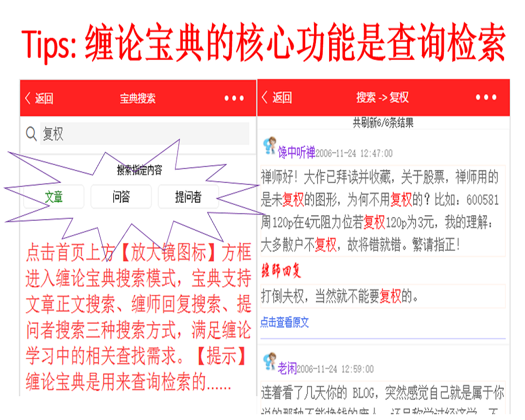Tap the avatar beside 老闲
The width and height of the screenshot is (525, 420).
pyautogui.click(x=269, y=361)
